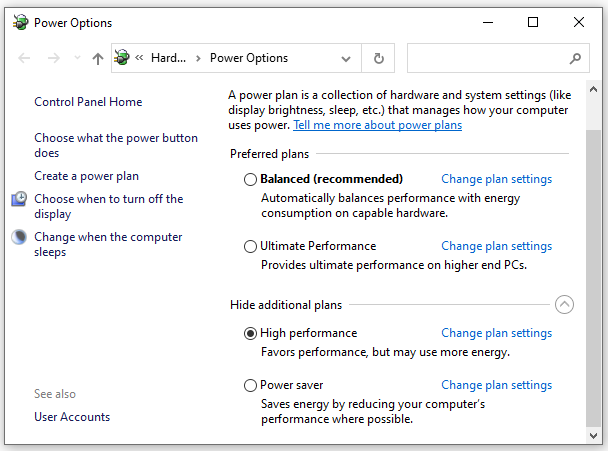Screen dimensions: 608x451
Task: Click the vertical scrollbar down arrow
Action: tap(593, 435)
